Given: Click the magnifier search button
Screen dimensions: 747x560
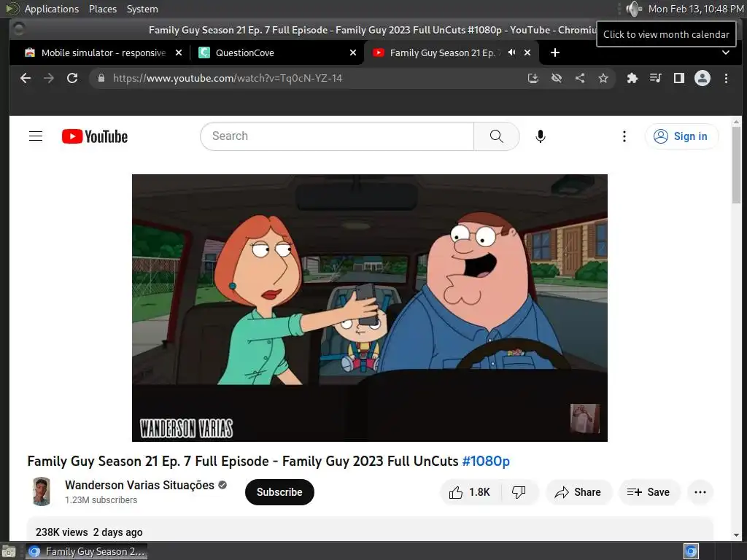Looking at the screenshot, I should pos(496,136).
